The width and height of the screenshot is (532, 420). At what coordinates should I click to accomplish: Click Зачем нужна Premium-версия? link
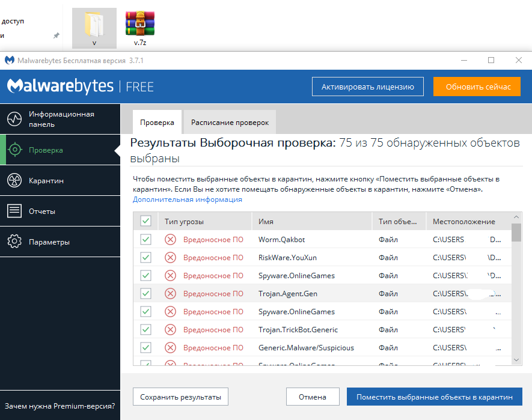pyautogui.click(x=60, y=406)
